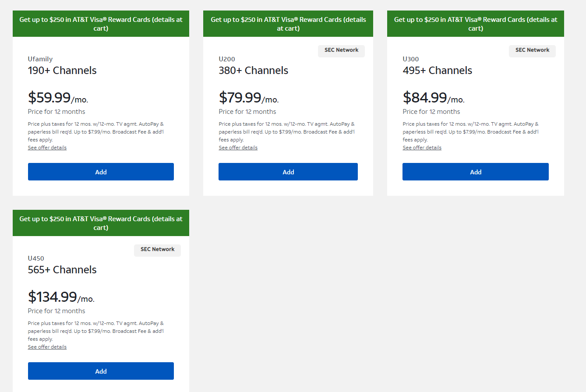Click the Reward Cards banner above U450
586x392 pixels.
coord(101,223)
